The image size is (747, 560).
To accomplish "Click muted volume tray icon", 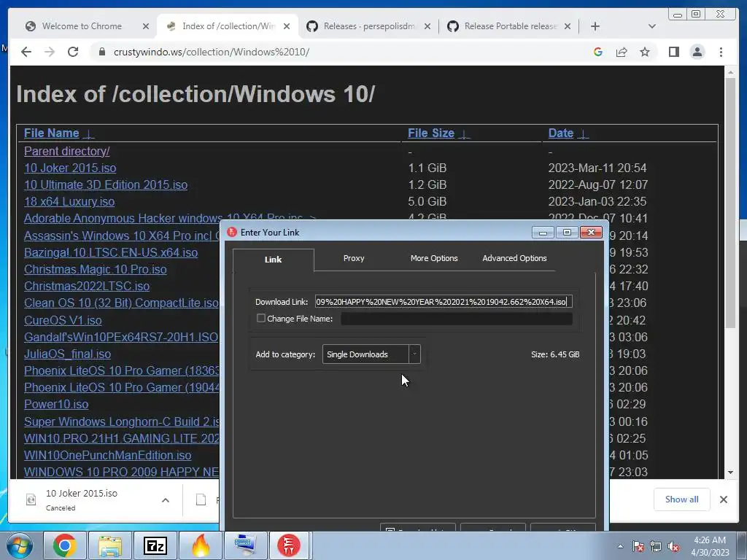I will 673,546.
